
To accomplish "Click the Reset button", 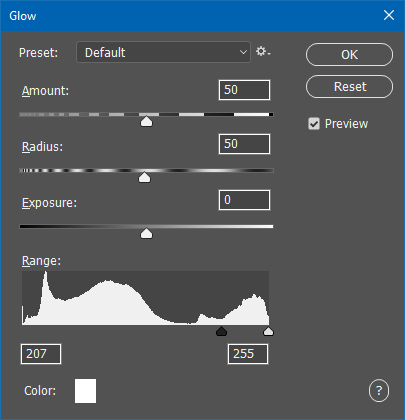I will pos(349,87).
